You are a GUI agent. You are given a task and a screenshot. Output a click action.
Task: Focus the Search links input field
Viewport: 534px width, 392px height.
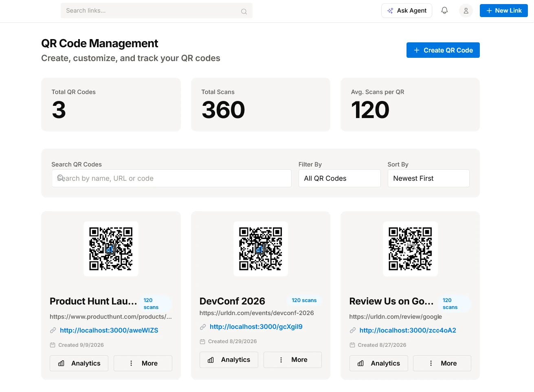click(156, 11)
